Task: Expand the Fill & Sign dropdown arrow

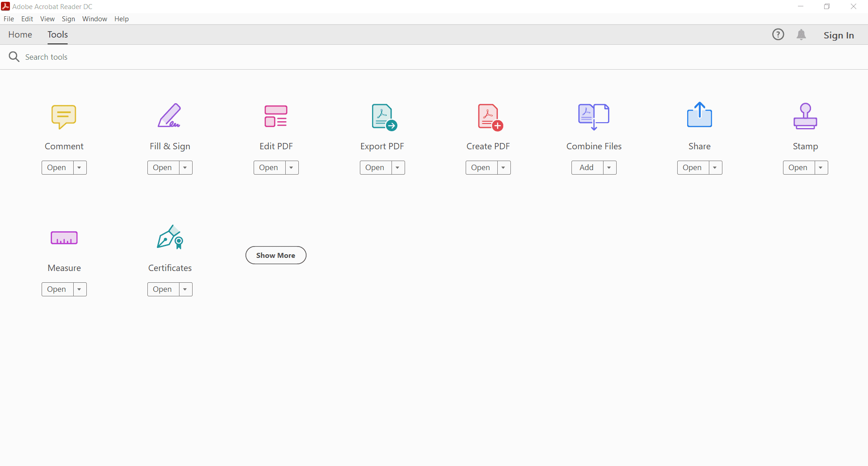Action: [x=185, y=168]
